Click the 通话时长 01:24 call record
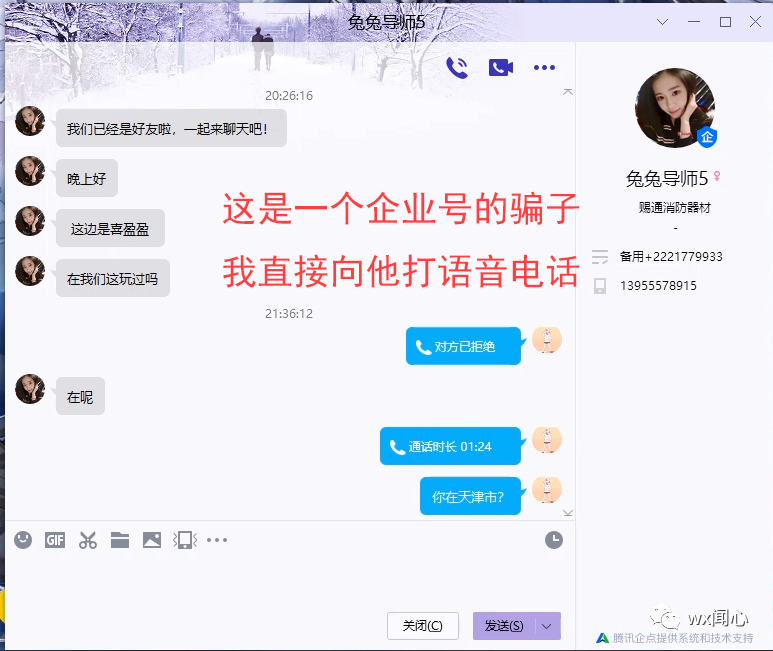The height and width of the screenshot is (651, 773). [x=450, y=446]
